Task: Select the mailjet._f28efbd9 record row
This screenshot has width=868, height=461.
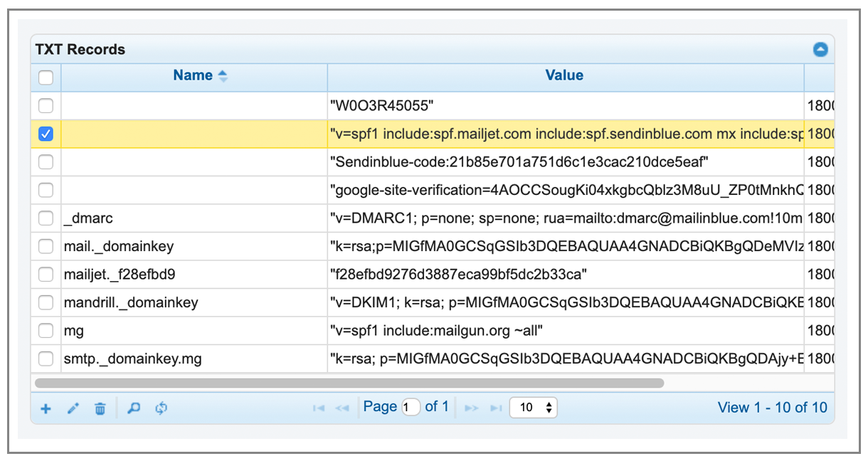Action: [433, 274]
